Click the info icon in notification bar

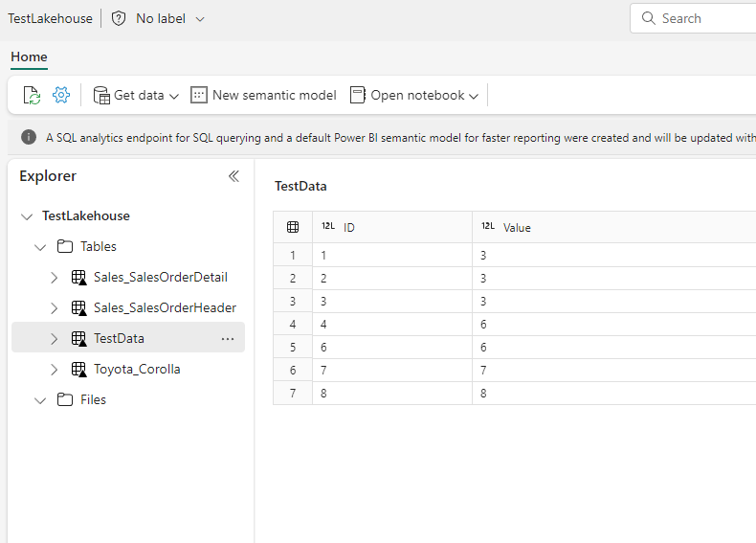(29, 137)
